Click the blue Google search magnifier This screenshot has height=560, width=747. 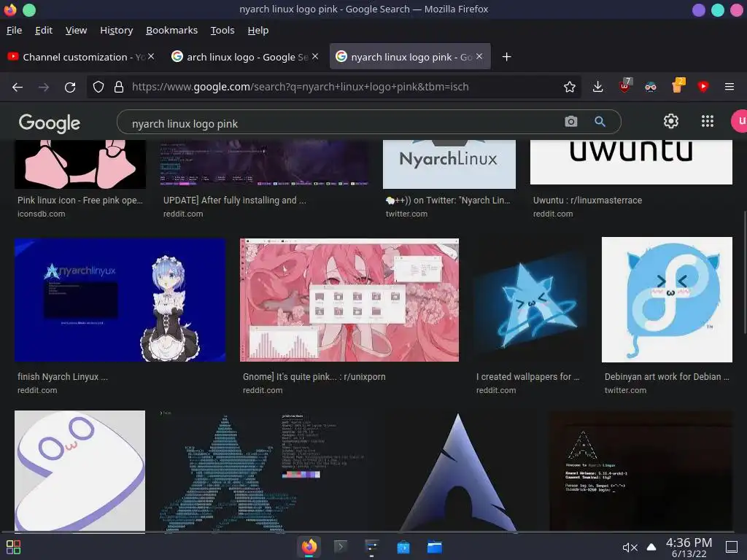600,122
